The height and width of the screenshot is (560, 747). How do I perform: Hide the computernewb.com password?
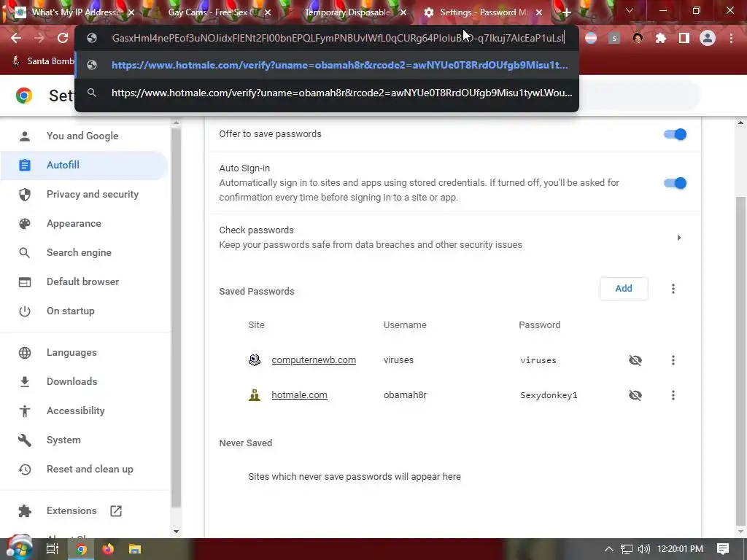635,360
